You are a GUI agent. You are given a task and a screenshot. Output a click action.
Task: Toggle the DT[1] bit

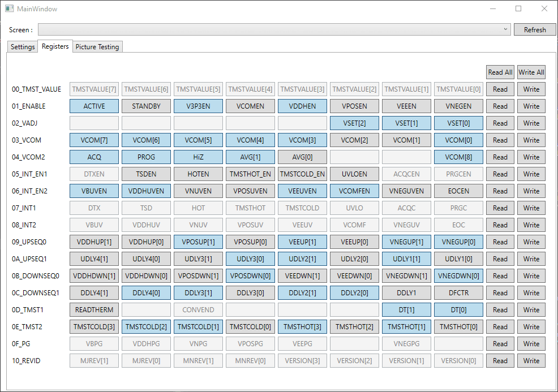click(406, 309)
